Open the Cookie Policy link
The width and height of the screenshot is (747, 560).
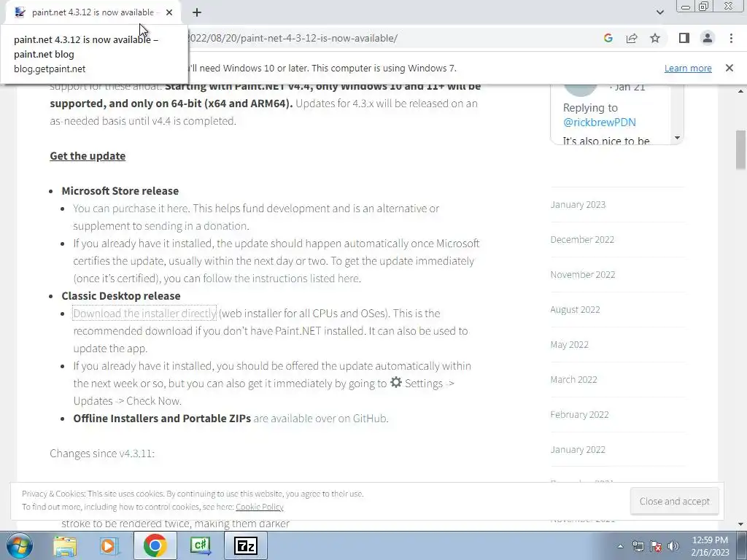tap(260, 507)
